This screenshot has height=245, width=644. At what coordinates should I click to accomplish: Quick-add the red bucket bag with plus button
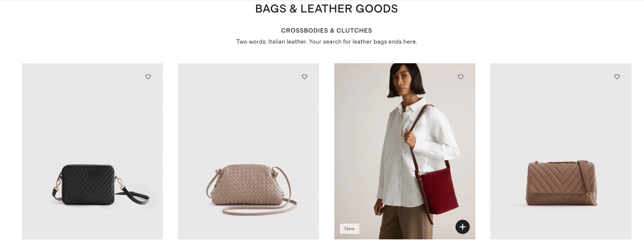coord(463,227)
